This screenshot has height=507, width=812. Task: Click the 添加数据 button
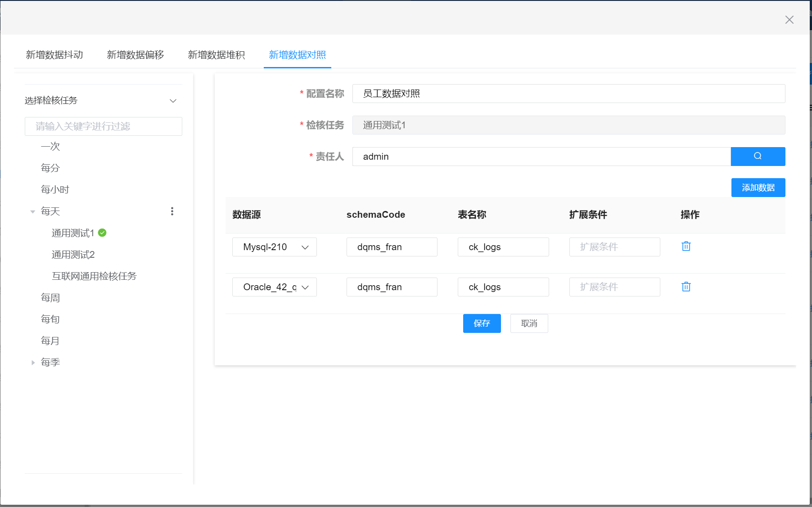pyautogui.click(x=758, y=188)
